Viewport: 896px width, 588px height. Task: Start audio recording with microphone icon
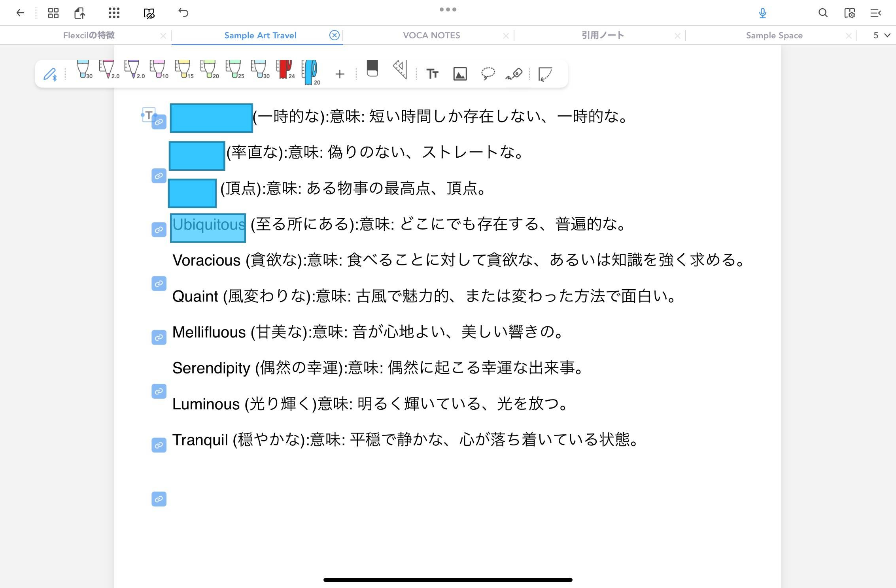763,13
